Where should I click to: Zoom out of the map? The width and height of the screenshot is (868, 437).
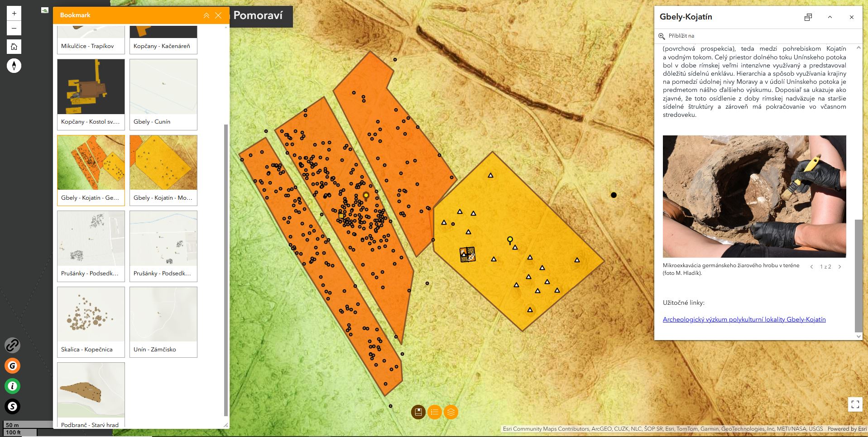pyautogui.click(x=14, y=28)
